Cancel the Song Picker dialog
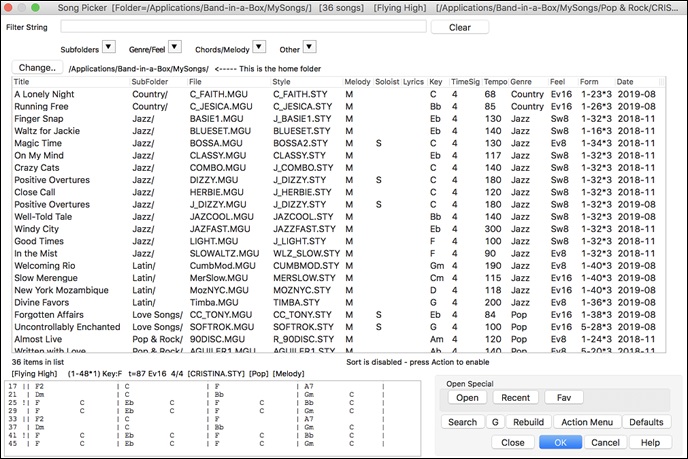688x459 pixels. pyautogui.click(x=605, y=442)
